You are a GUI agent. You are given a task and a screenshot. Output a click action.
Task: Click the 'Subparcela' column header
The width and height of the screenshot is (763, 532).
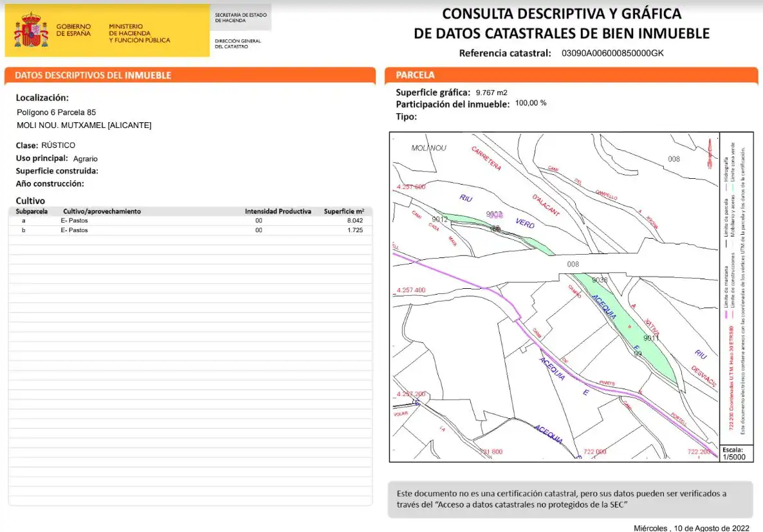[32, 211]
